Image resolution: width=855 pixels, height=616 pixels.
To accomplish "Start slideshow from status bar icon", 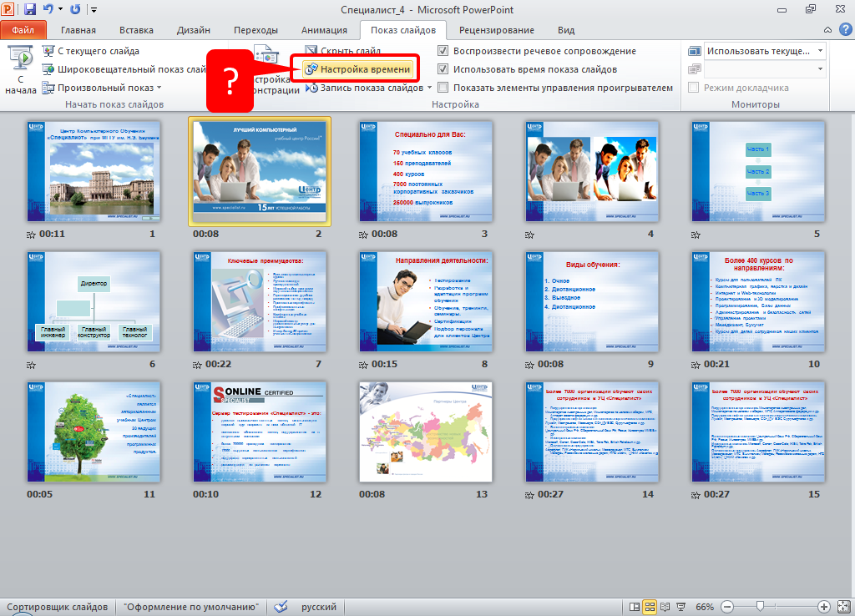I will pos(680,607).
